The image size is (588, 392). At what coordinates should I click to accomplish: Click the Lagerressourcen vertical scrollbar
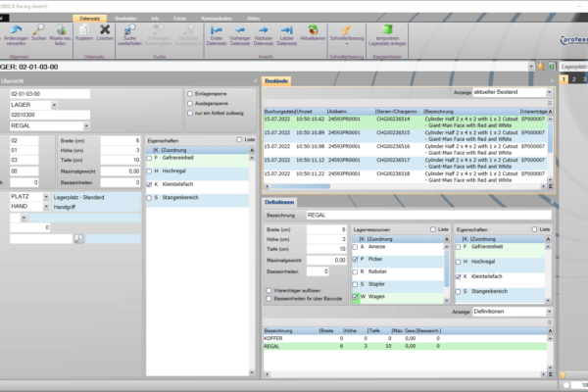(446, 269)
